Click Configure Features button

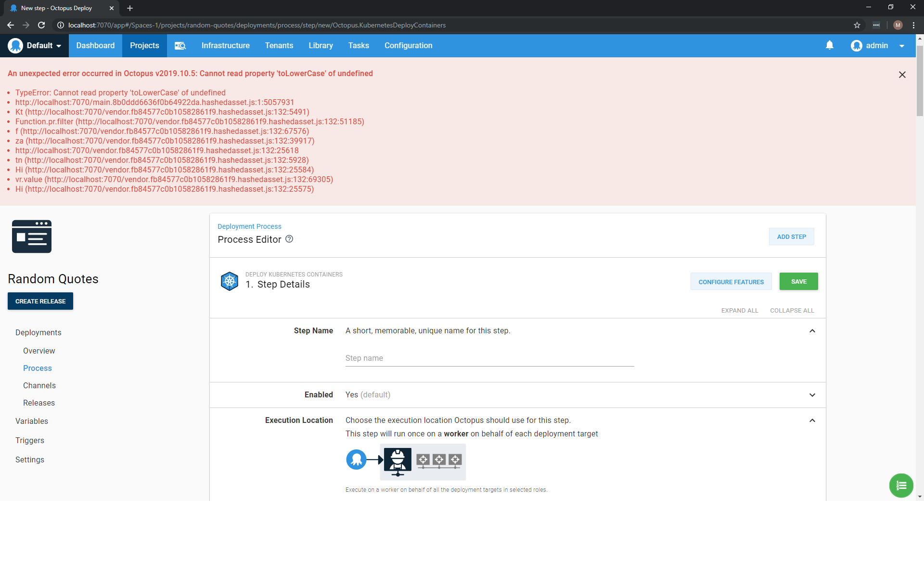[x=731, y=282]
